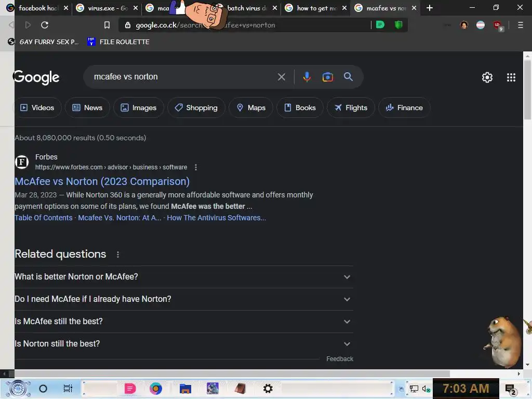Click the green shield icon in address bar
Screen dimensions: 532x399
tap(398, 25)
